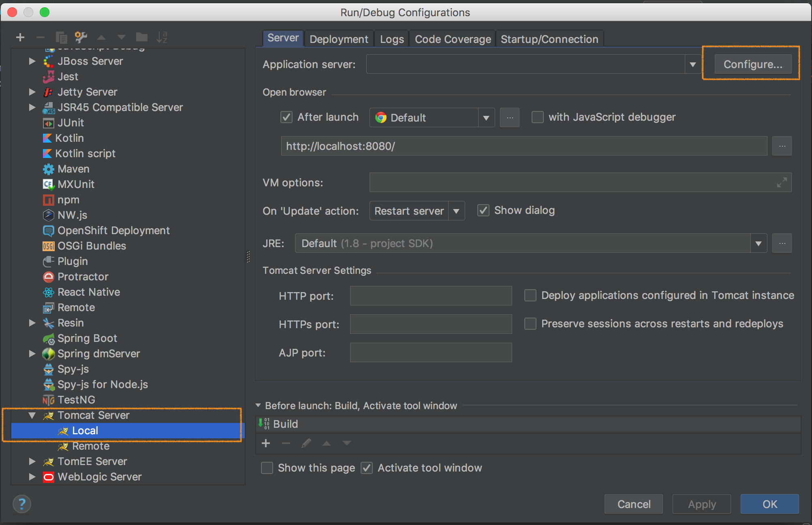Open help with question mark icon

click(22, 504)
